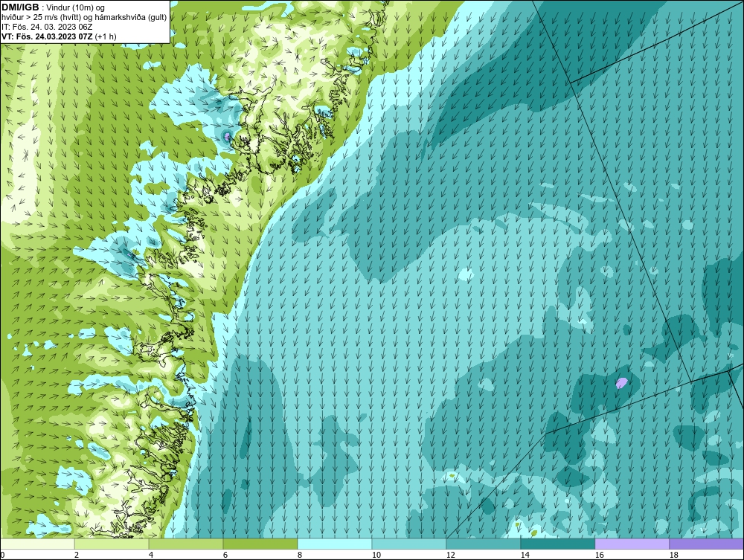Click the legend tick label "14"
The image size is (744, 560).
point(525,555)
